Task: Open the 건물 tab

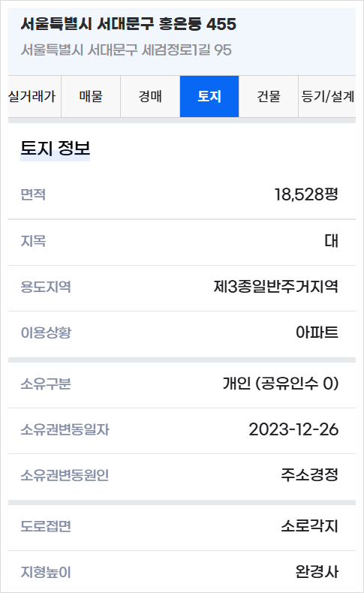Action: (x=269, y=96)
